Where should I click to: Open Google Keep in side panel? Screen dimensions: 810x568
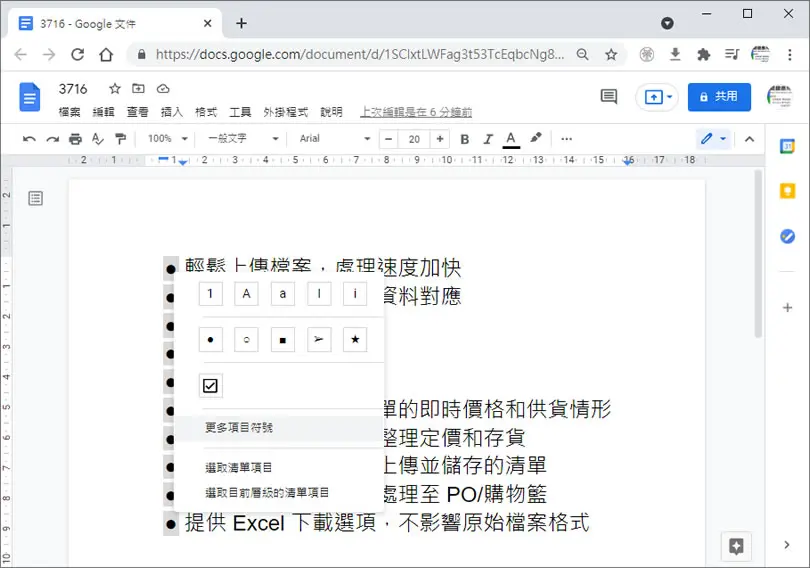pyautogui.click(x=787, y=192)
